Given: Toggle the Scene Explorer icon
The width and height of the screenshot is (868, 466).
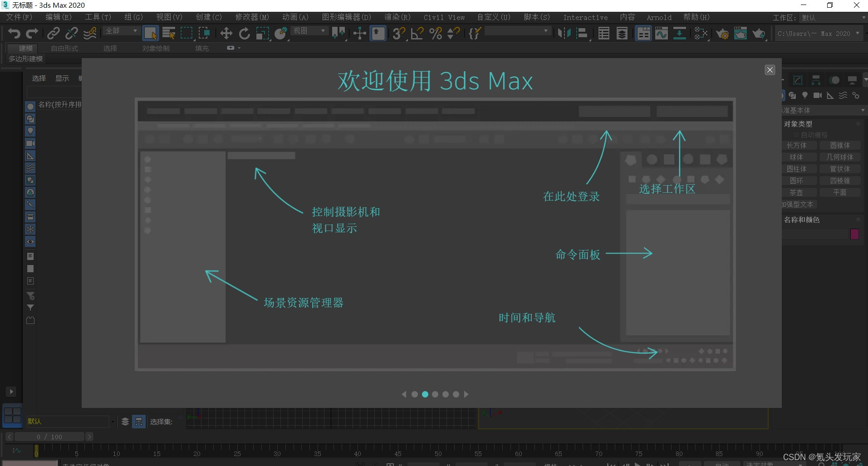Looking at the screenshot, I should (604, 33).
